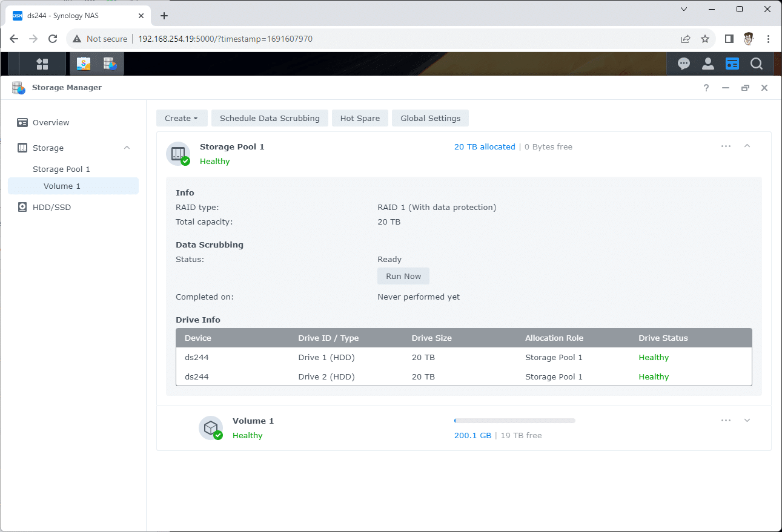The height and width of the screenshot is (532, 782).
Task: Sort by Drive Size column header
Action: tap(432, 338)
